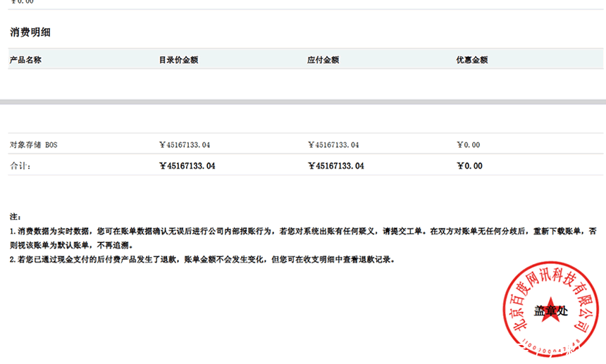
Task: Click the 注: notes label
Action: 16,216
